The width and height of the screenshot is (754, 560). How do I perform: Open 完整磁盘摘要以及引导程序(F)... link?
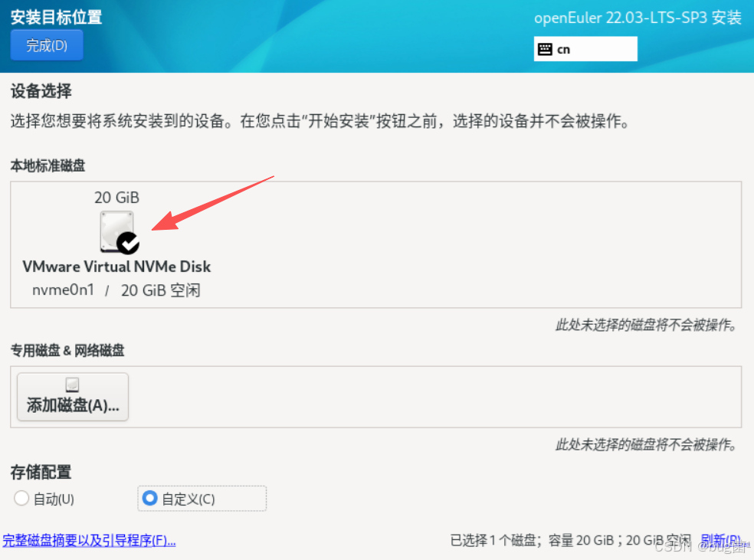90,540
